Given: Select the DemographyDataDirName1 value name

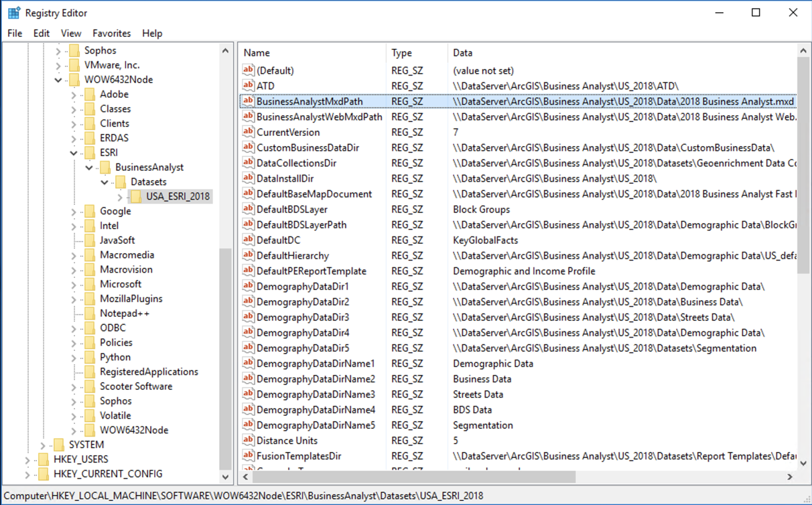Looking at the screenshot, I should (315, 363).
